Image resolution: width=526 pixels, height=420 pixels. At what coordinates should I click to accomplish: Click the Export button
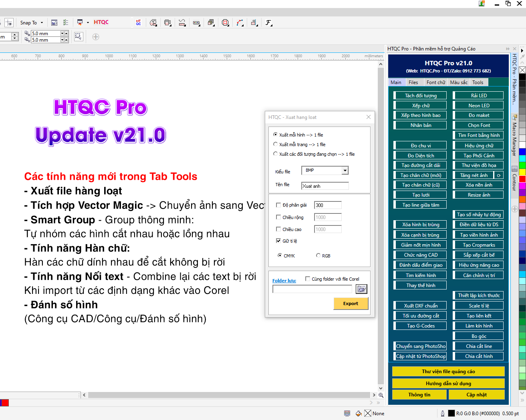[351, 303]
